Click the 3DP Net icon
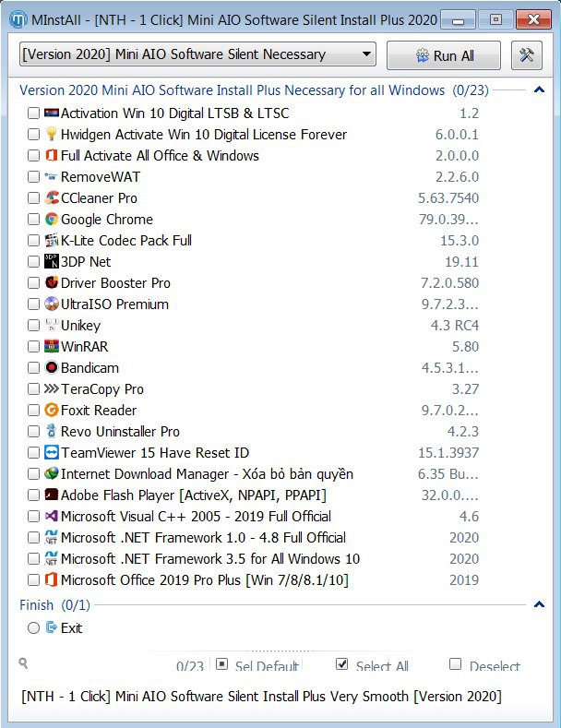Image resolution: width=561 pixels, height=728 pixels. (x=51, y=261)
